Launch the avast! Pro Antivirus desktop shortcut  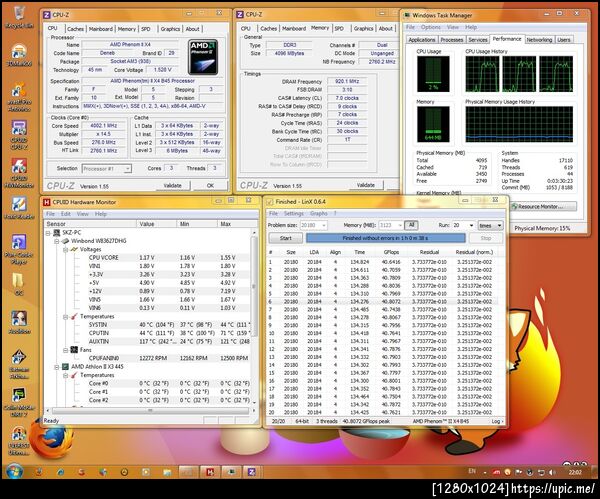click(x=19, y=97)
